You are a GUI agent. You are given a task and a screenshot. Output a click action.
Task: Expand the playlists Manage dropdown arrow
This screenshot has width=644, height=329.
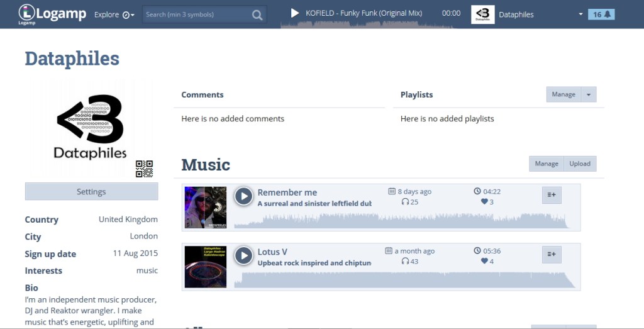pos(589,94)
